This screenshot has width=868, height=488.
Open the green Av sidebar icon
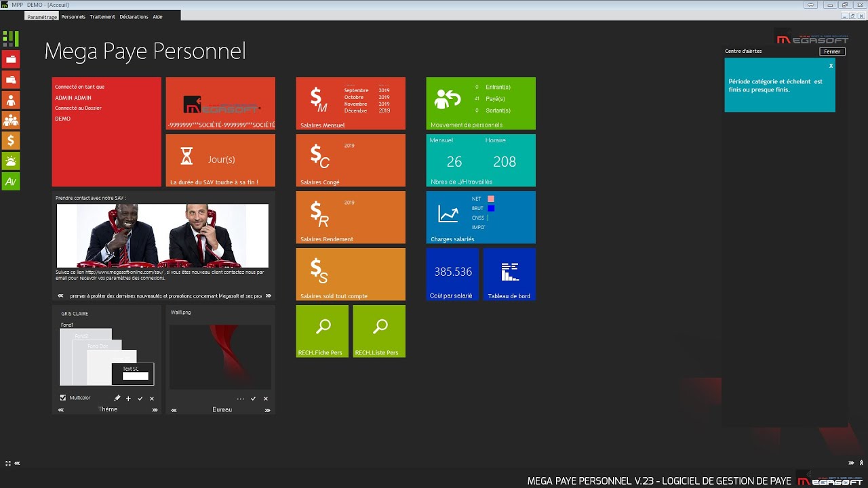[11, 181]
